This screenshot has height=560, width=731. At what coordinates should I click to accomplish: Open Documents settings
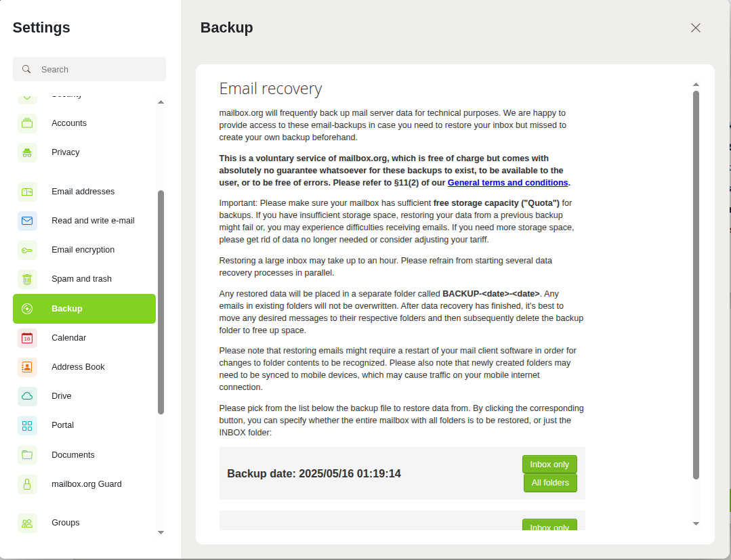(x=85, y=455)
